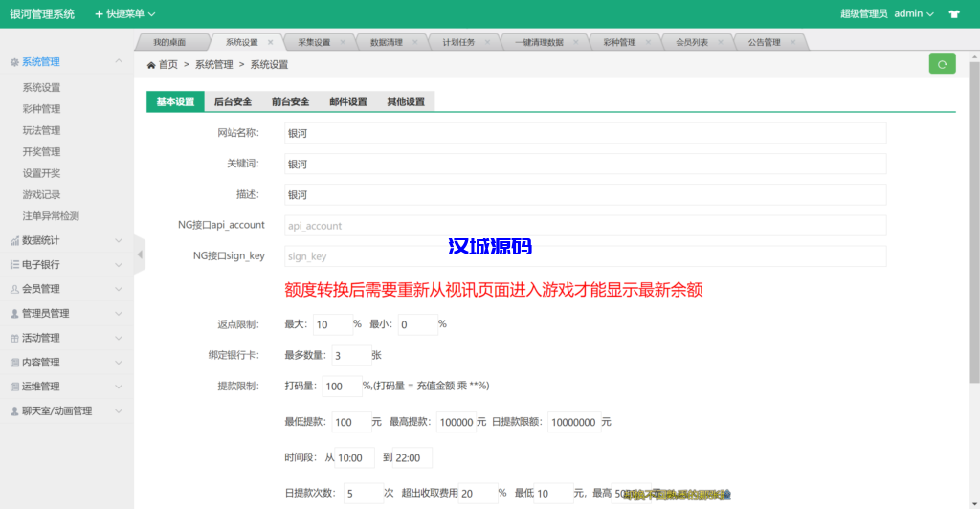Image resolution: width=980 pixels, height=509 pixels.
Task: Open the 会员列表 page tab
Action: click(692, 42)
